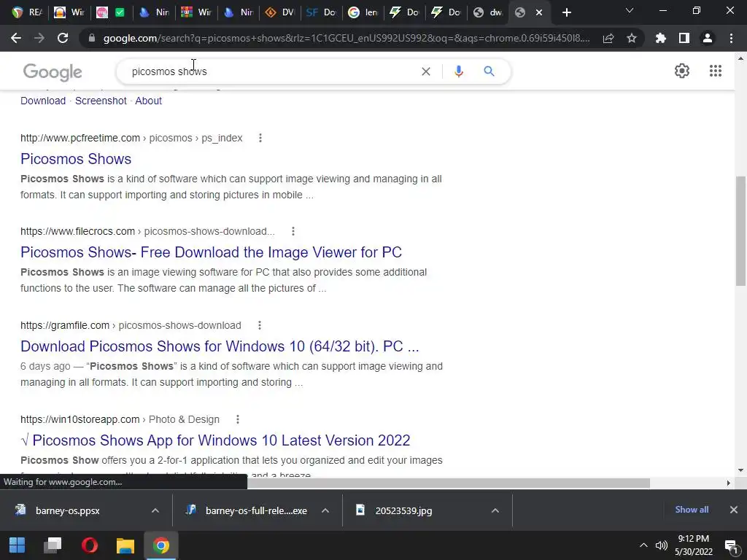Click the horizontal scrollbar right arrow

[729, 483]
